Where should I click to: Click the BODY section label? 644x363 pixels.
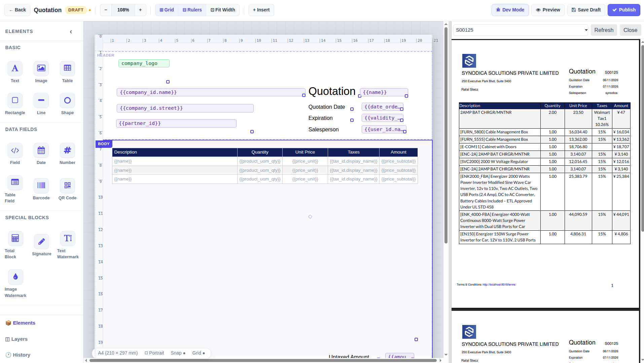[x=104, y=144]
